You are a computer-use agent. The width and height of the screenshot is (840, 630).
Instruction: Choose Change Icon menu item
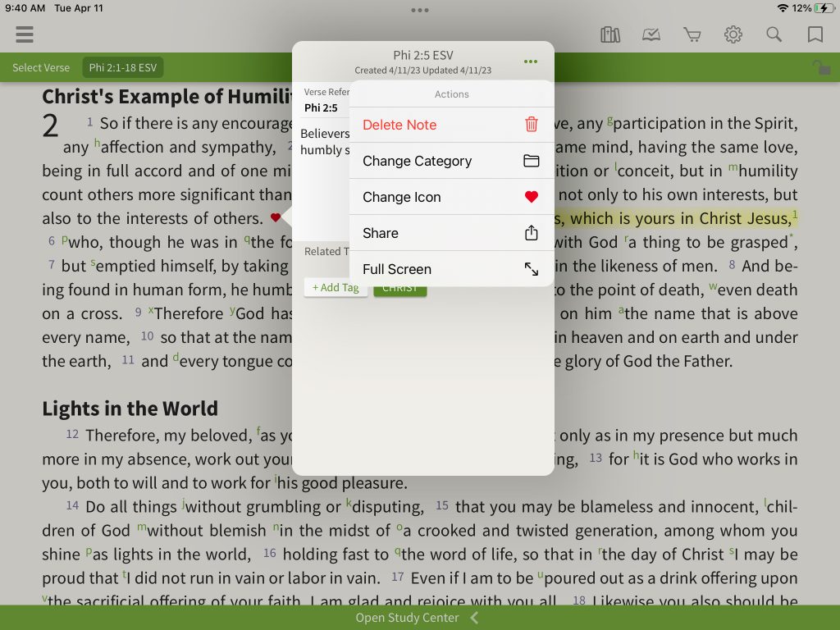click(452, 197)
